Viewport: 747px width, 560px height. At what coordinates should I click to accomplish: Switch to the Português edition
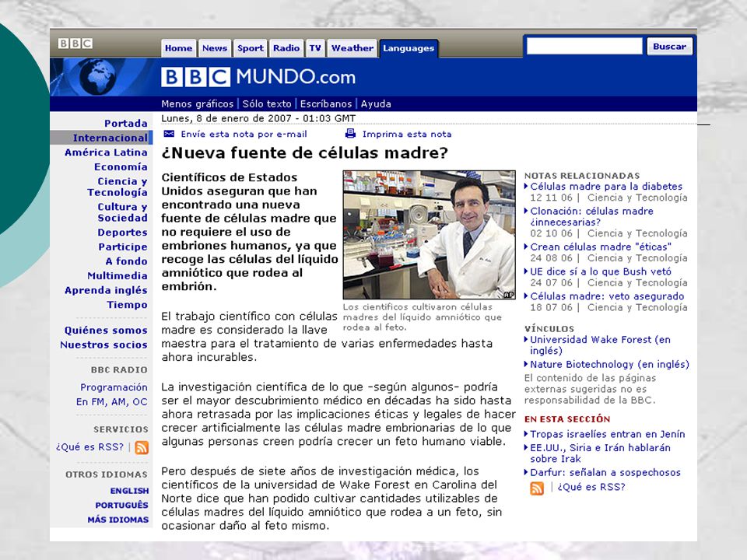(121, 505)
